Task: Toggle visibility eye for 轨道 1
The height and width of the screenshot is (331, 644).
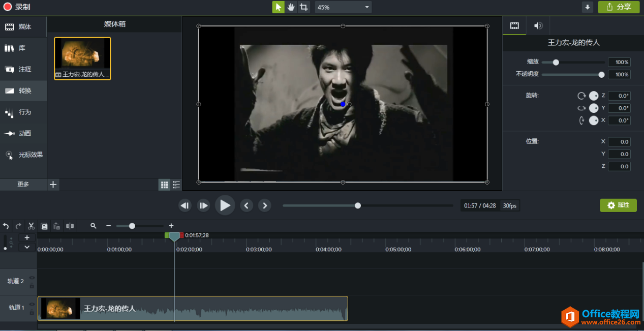Action: 32,304
